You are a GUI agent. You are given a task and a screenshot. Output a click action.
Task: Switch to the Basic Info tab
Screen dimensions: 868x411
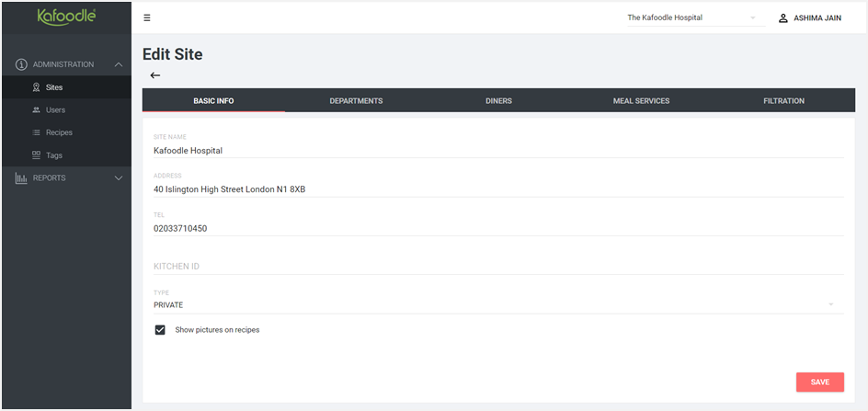tap(213, 101)
